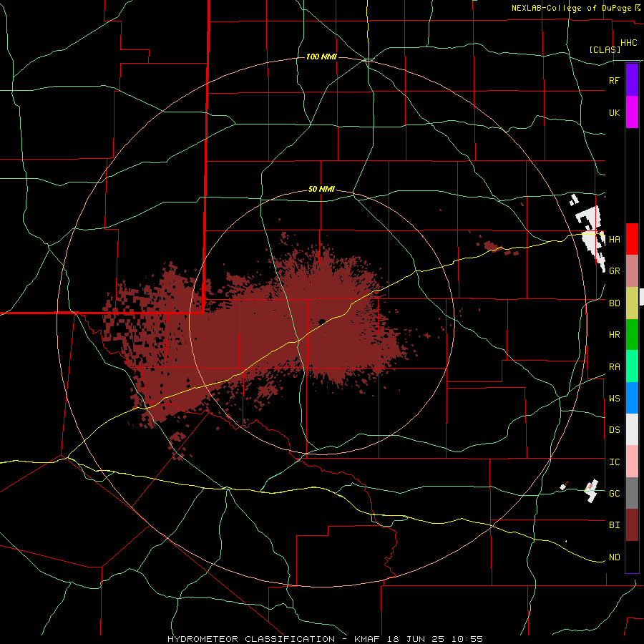The image size is (644, 644).
Task: Select the gray GC legend swatch
Action: click(x=632, y=493)
